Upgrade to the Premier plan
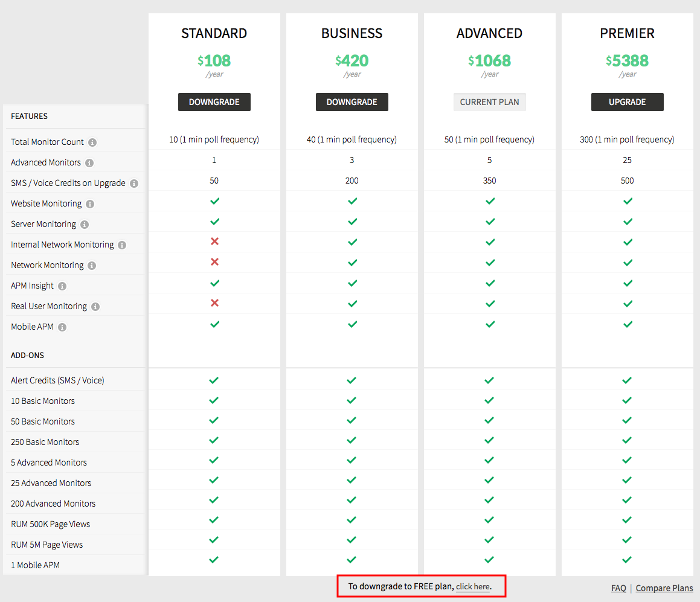Image resolution: width=700 pixels, height=602 pixels. [x=627, y=102]
